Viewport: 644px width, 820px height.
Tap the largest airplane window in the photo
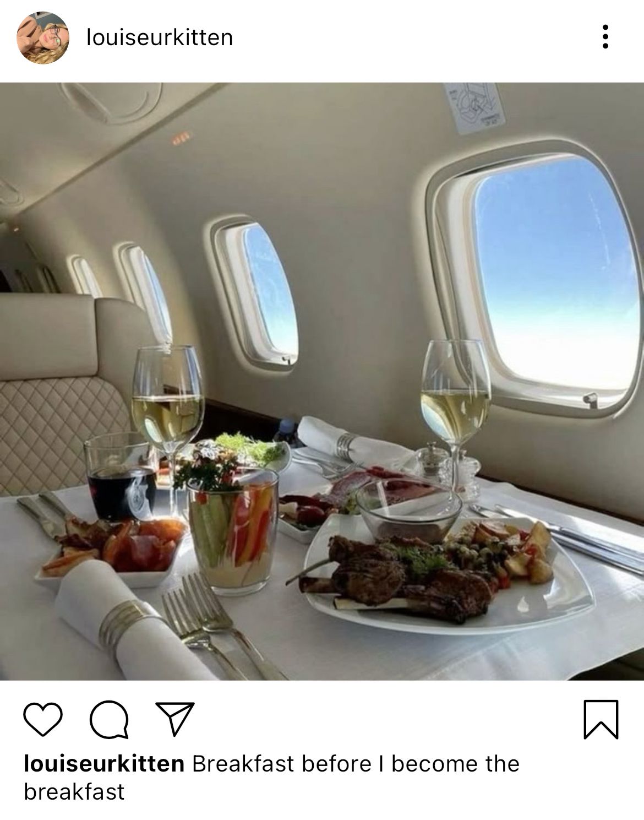537,274
